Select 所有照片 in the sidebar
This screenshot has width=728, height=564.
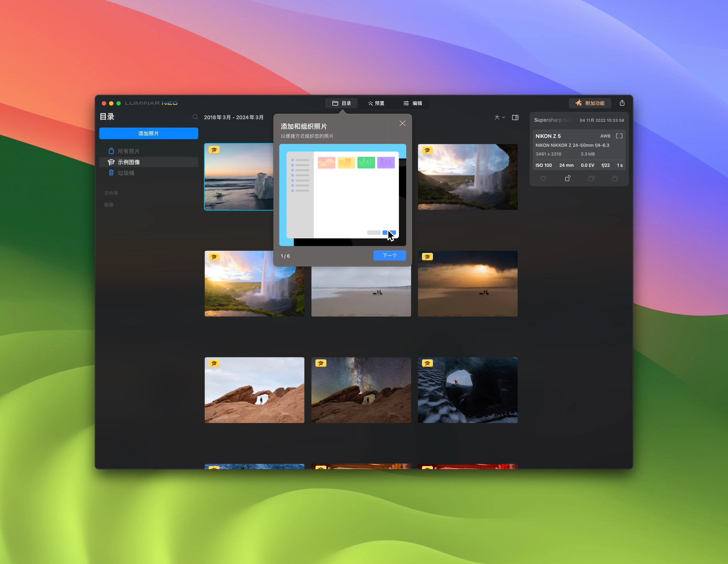[128, 151]
